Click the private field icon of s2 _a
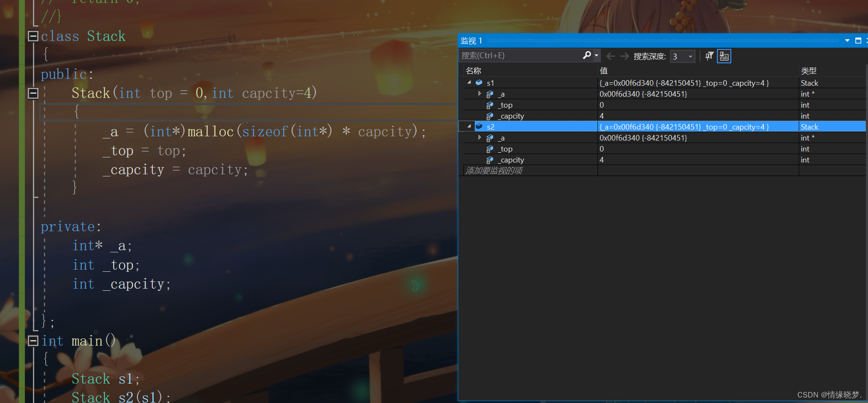The height and width of the screenshot is (403, 868). pyautogui.click(x=489, y=138)
